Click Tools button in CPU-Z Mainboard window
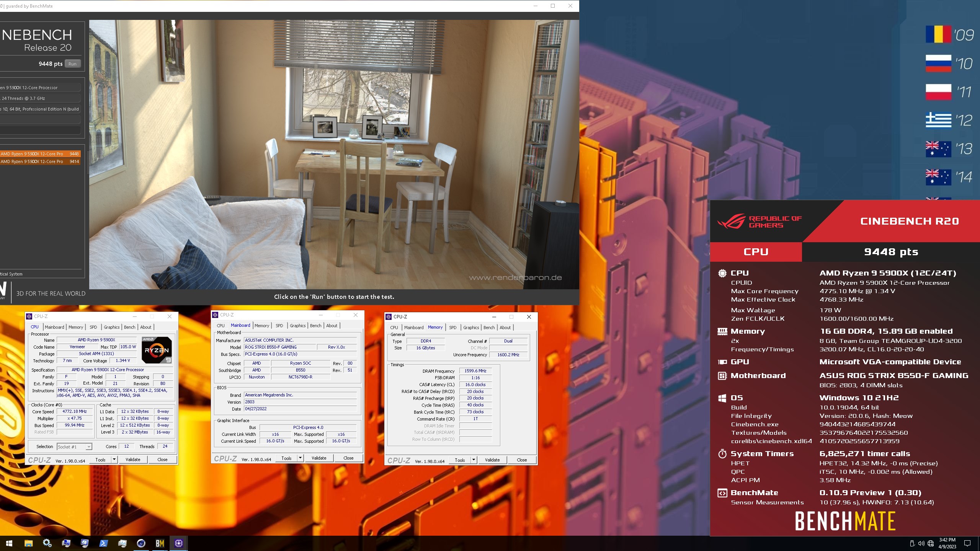Viewport: 980px width, 551px height. click(286, 458)
